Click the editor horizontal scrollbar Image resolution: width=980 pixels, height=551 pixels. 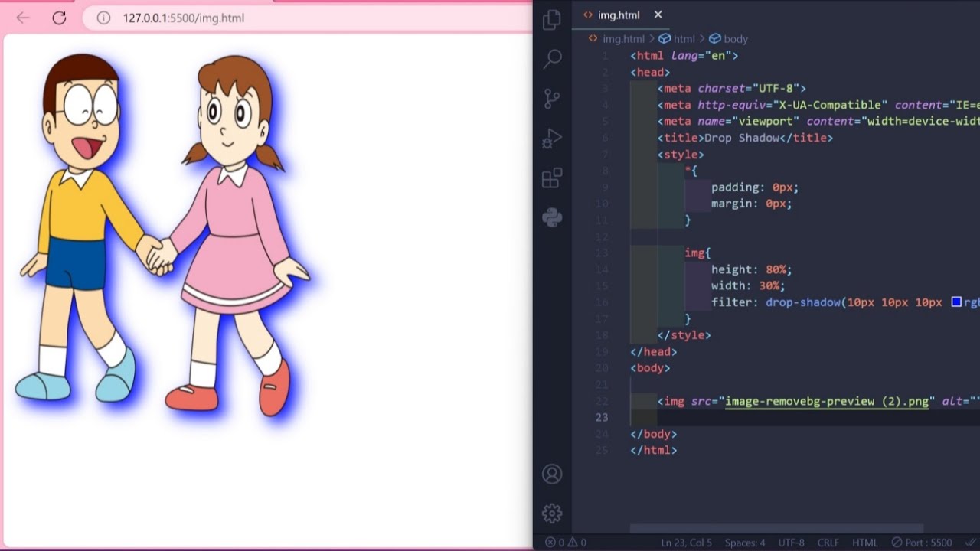tap(776, 529)
